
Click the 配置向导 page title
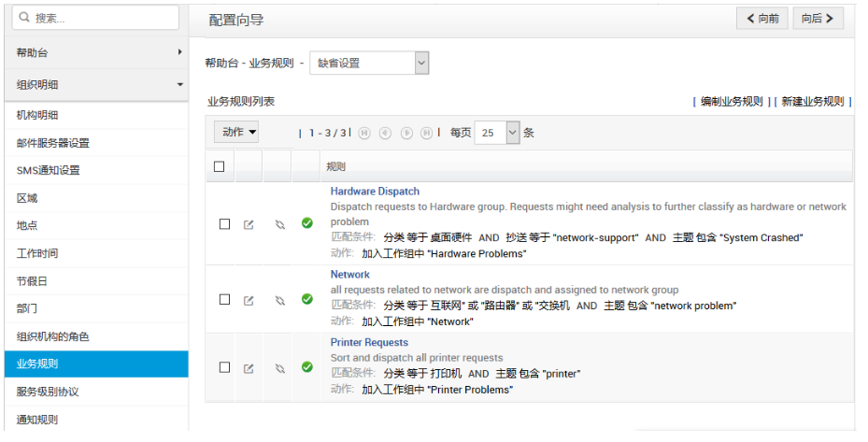236,21
